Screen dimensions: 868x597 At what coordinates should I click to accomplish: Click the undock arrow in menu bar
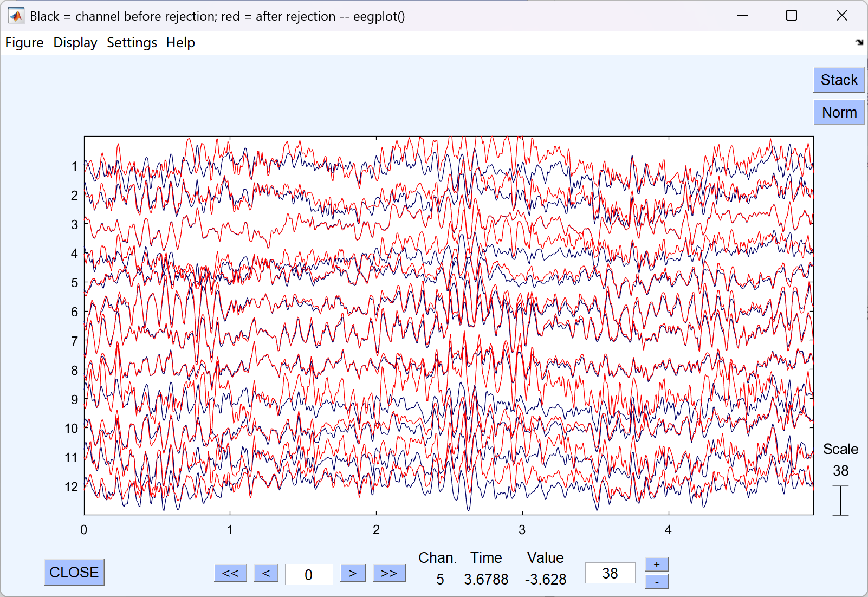pyautogui.click(x=859, y=42)
